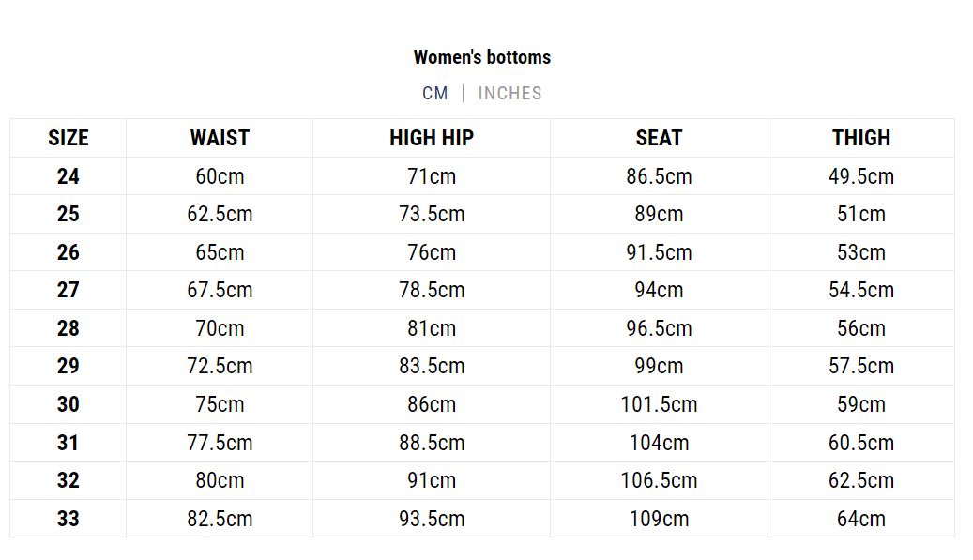
Task: Select the 64cm thigh cell
Action: click(x=861, y=519)
